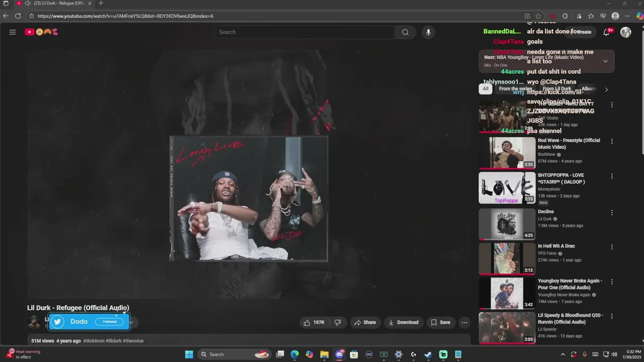
Task: Select the Lil Durk Refugee browser tab
Action: [x=54, y=4]
